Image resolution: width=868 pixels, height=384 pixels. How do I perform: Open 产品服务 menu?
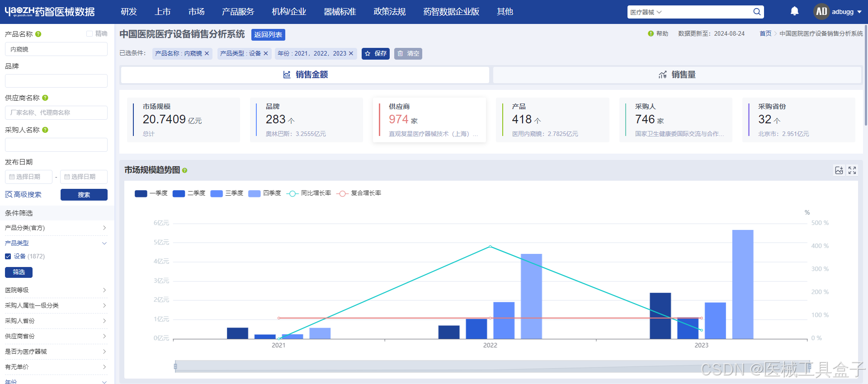(238, 12)
